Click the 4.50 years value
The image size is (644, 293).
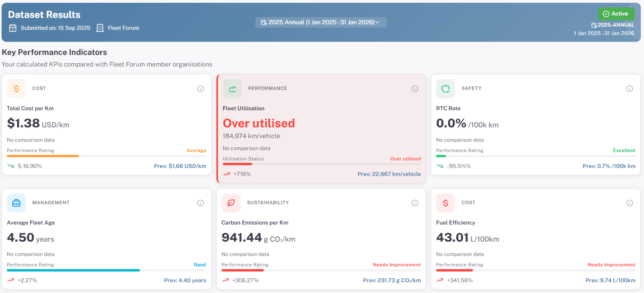(x=30, y=238)
